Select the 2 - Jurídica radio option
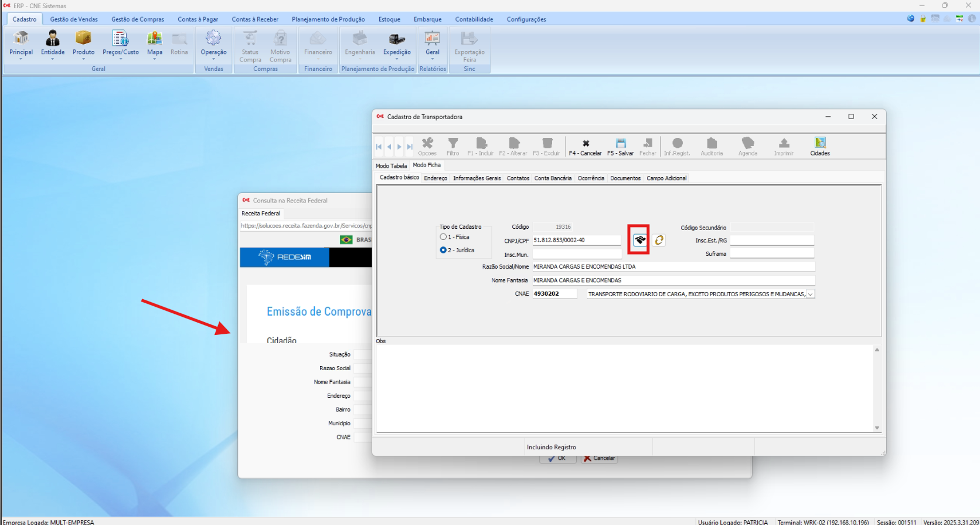This screenshot has width=980, height=525. [444, 250]
